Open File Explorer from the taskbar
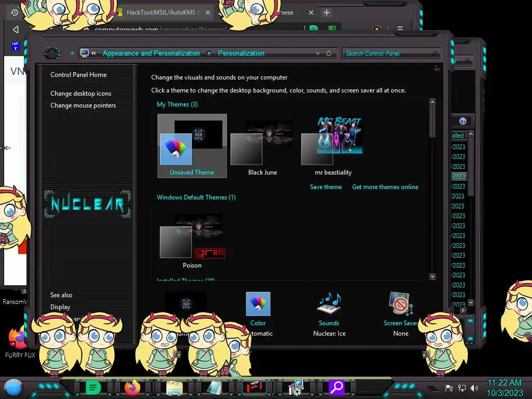This screenshot has width=532, height=399. coord(175,388)
